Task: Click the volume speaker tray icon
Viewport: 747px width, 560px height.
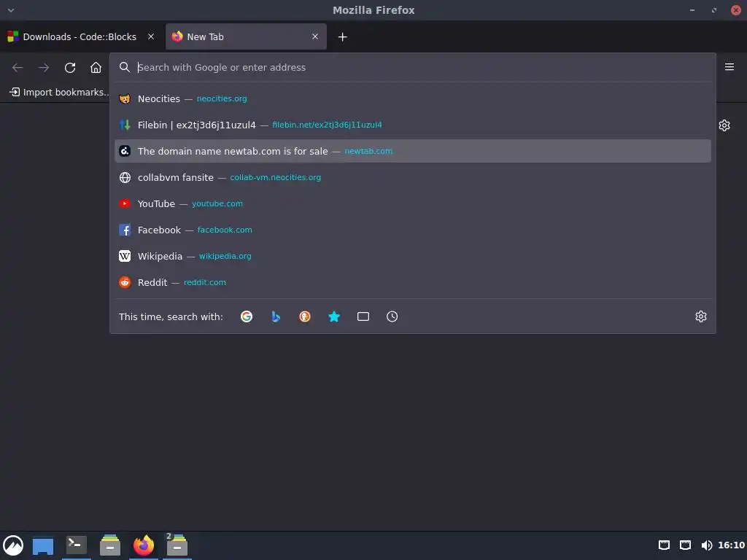Action: pos(706,545)
